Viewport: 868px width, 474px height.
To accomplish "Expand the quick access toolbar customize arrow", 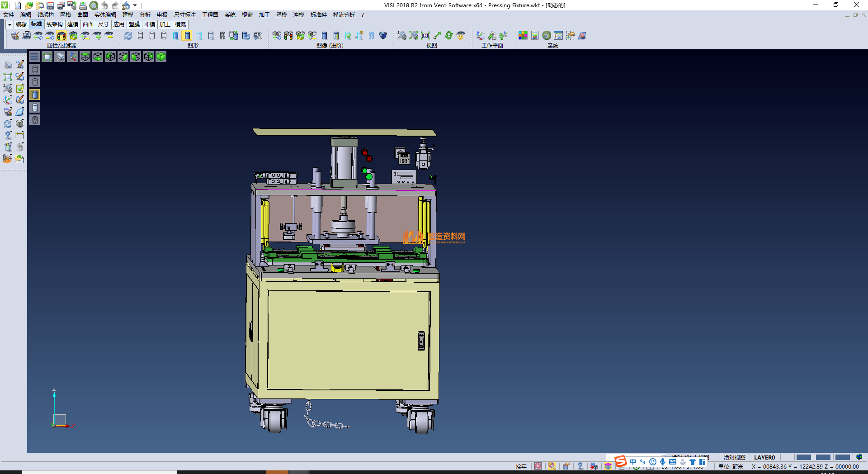I will pyautogui.click(x=135, y=5).
